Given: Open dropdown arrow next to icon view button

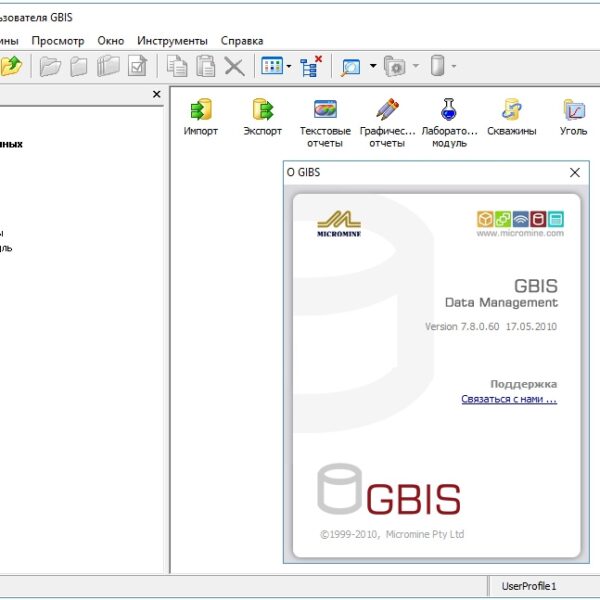Looking at the screenshot, I should click(x=289, y=66).
